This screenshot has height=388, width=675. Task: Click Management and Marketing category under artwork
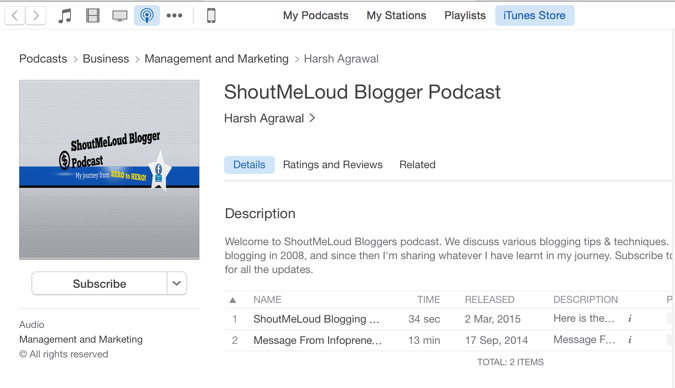[81, 339]
